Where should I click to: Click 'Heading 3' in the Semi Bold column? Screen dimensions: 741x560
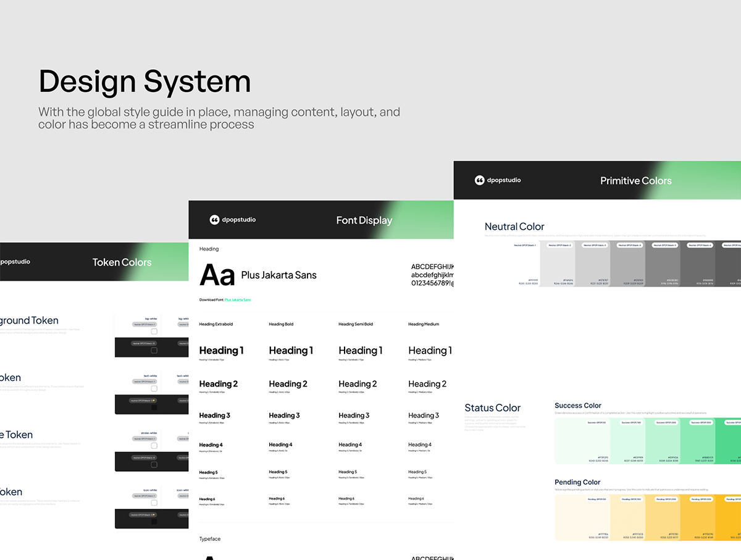pos(354,416)
